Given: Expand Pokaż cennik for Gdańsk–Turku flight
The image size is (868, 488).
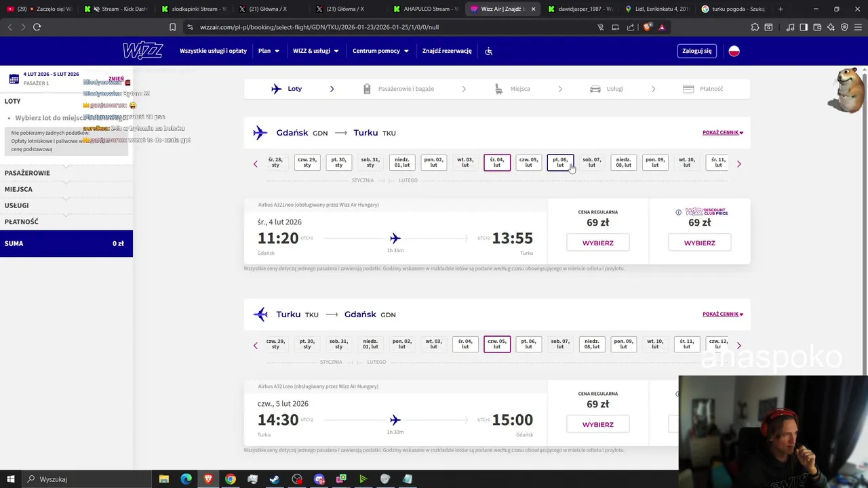Looking at the screenshot, I should pyautogui.click(x=723, y=133).
